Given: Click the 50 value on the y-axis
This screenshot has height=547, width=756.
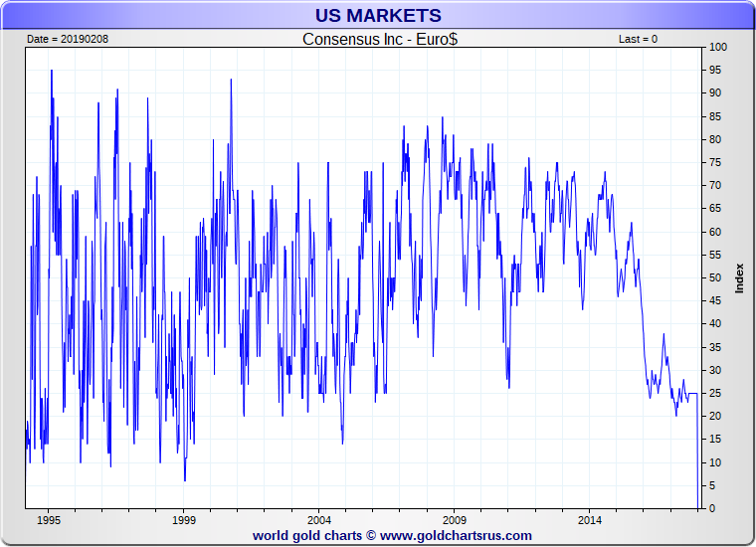Looking at the screenshot, I should [x=715, y=277].
